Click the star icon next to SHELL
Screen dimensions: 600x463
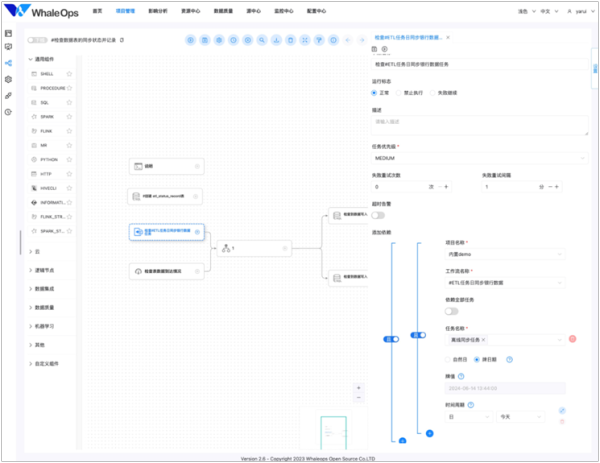[x=69, y=74]
